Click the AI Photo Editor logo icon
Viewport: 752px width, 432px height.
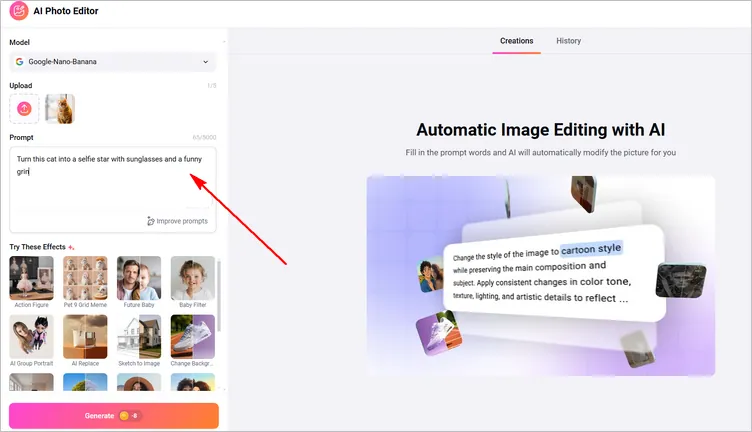point(19,13)
